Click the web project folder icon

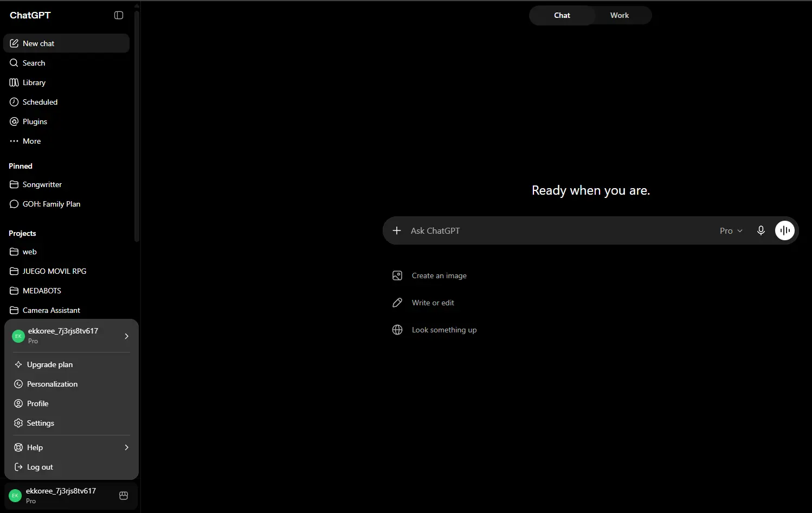(x=14, y=252)
